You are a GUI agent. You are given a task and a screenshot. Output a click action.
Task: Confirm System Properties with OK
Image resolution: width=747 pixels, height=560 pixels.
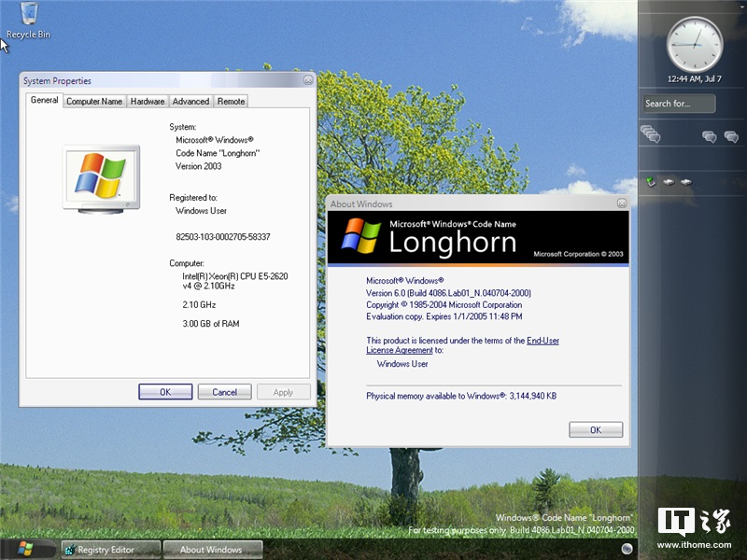(x=165, y=392)
